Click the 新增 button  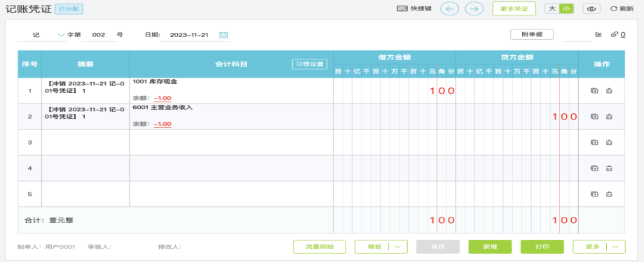click(490, 247)
